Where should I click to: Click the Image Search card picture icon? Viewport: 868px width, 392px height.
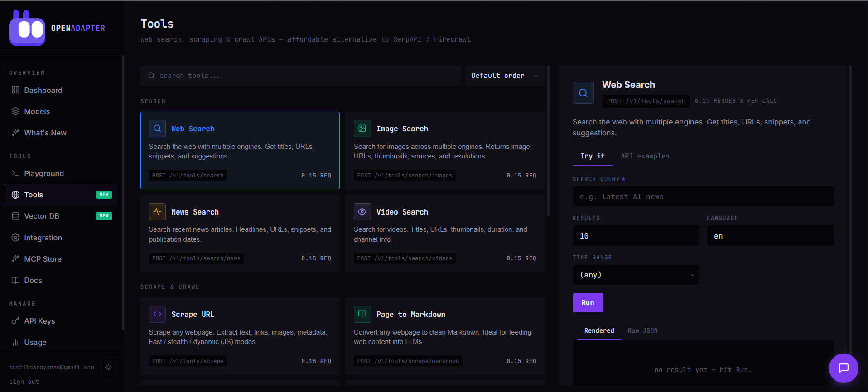(x=362, y=129)
